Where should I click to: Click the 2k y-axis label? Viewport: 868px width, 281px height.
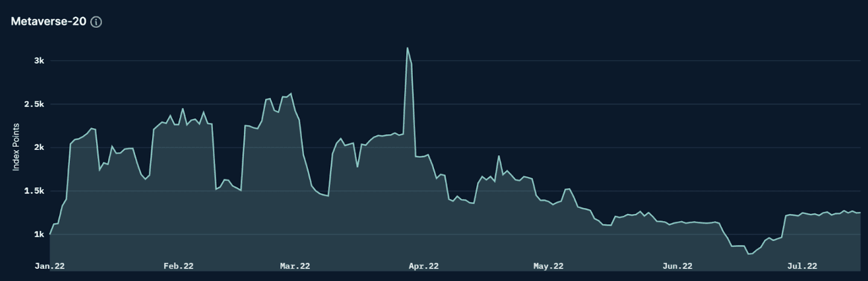[x=39, y=147]
